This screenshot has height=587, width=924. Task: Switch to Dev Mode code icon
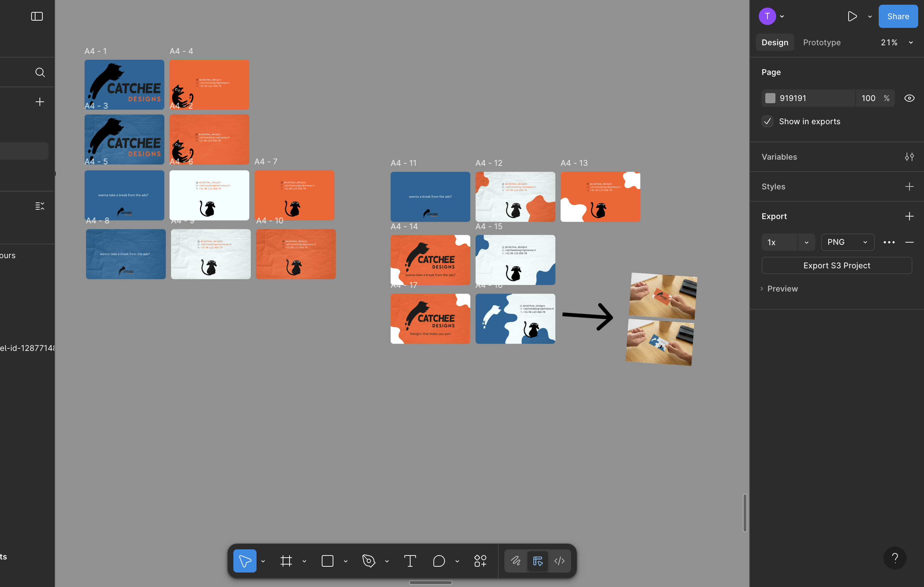coord(559,561)
